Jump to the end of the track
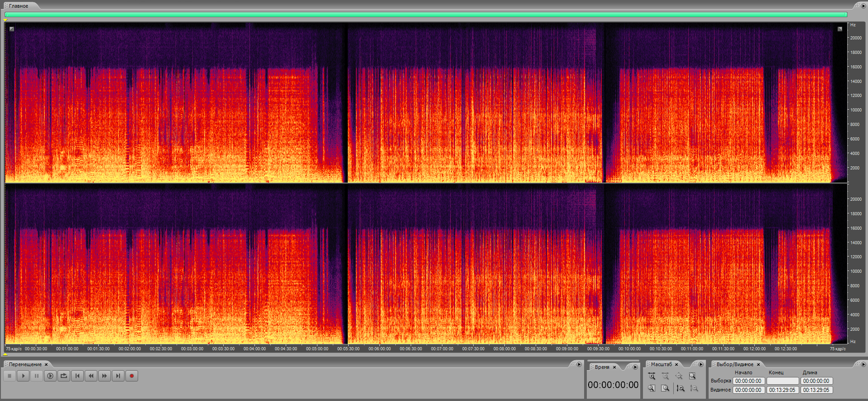This screenshot has height=401, width=868. coord(118,376)
